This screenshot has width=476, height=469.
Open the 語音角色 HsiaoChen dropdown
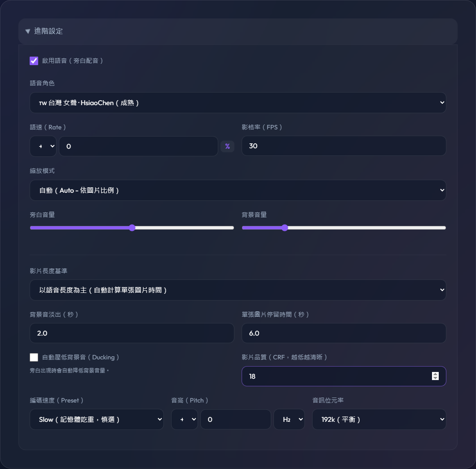(238, 103)
